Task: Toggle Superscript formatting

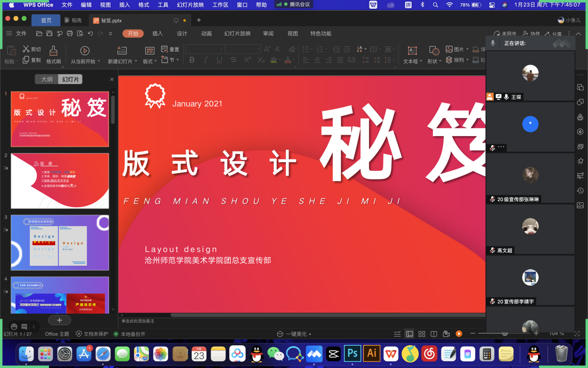Action: click(247, 60)
